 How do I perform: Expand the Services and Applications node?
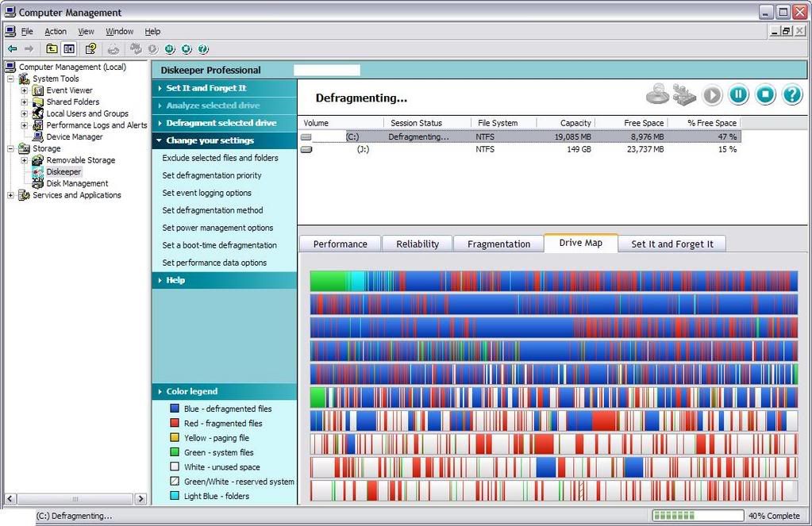coord(10,195)
